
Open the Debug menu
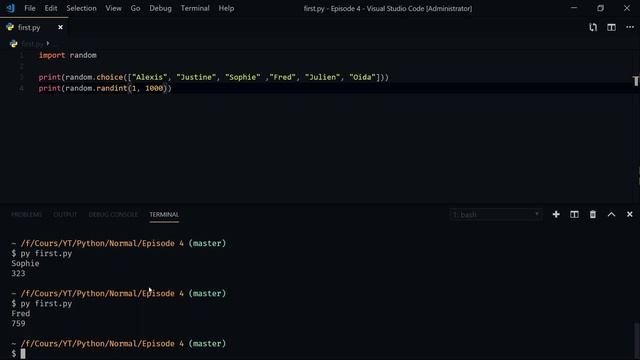tap(160, 8)
